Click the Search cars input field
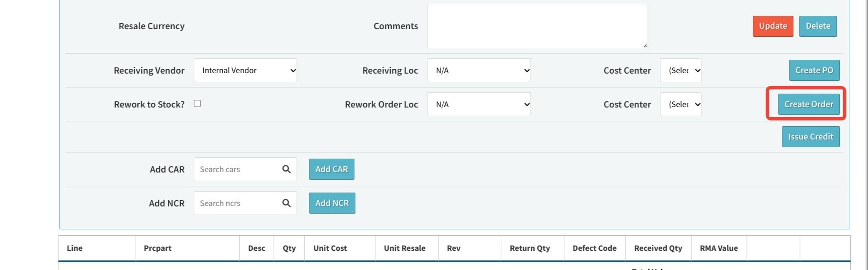The image size is (868, 270). point(237,169)
